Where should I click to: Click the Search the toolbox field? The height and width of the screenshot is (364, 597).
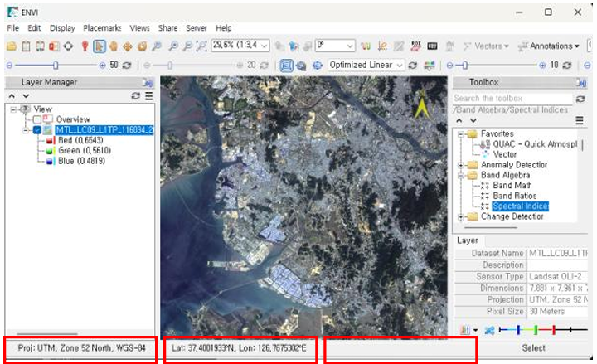512,99
